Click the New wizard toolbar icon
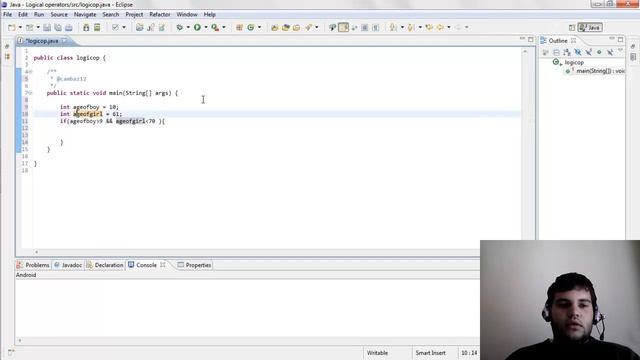This screenshot has height=360, width=640. 12,27
